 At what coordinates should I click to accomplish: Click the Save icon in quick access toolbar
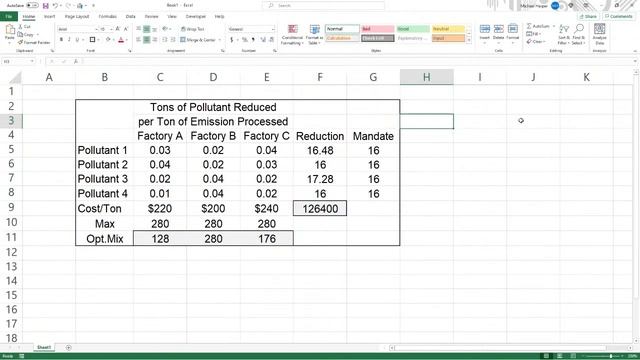[x=45, y=6]
